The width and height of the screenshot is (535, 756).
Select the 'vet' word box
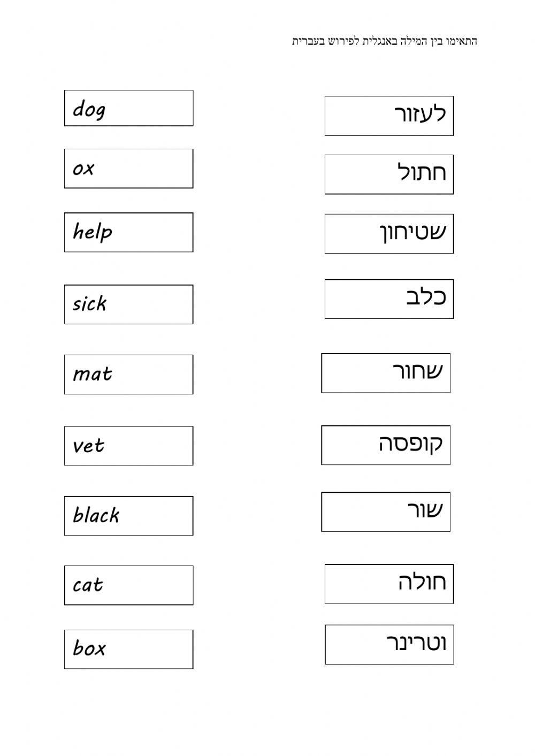click(x=128, y=446)
